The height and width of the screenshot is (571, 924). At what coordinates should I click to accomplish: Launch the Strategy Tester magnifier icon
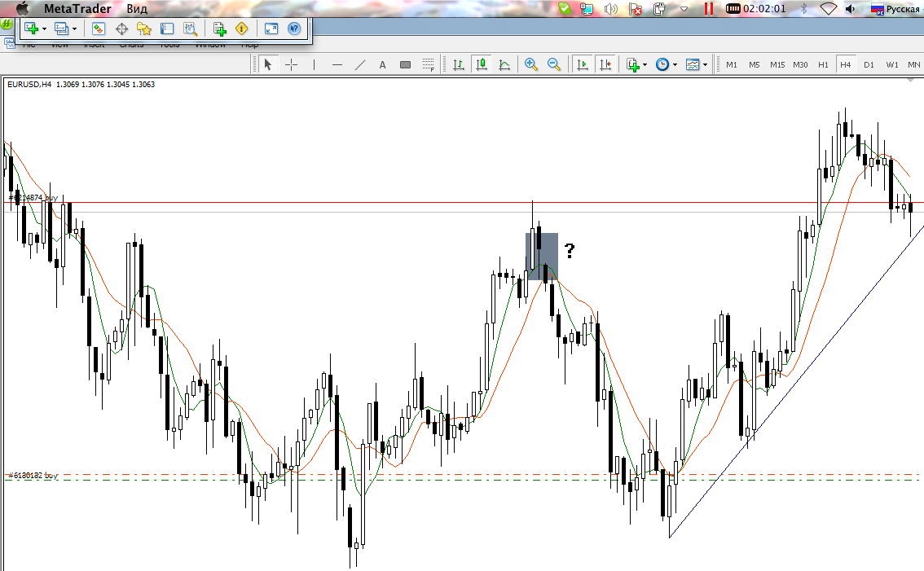[190, 29]
